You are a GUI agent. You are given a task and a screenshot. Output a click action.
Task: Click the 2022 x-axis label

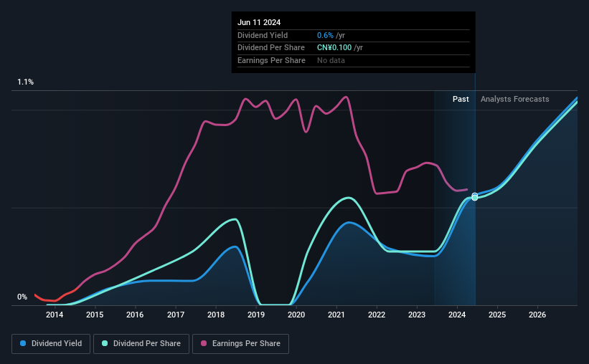tap(377, 315)
